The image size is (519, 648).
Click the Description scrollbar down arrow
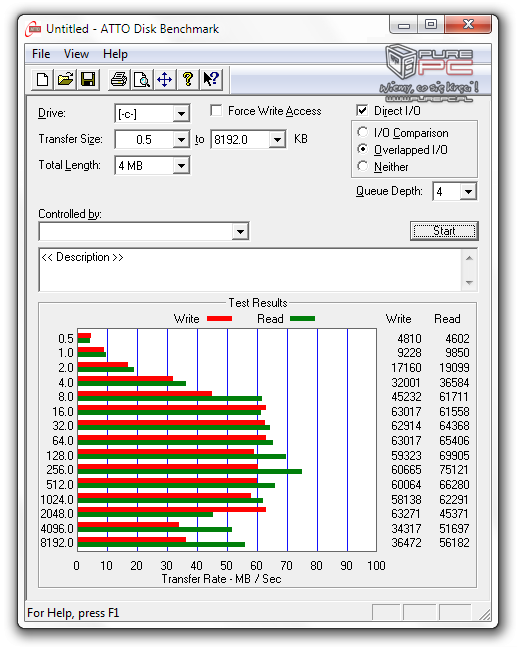(x=469, y=282)
